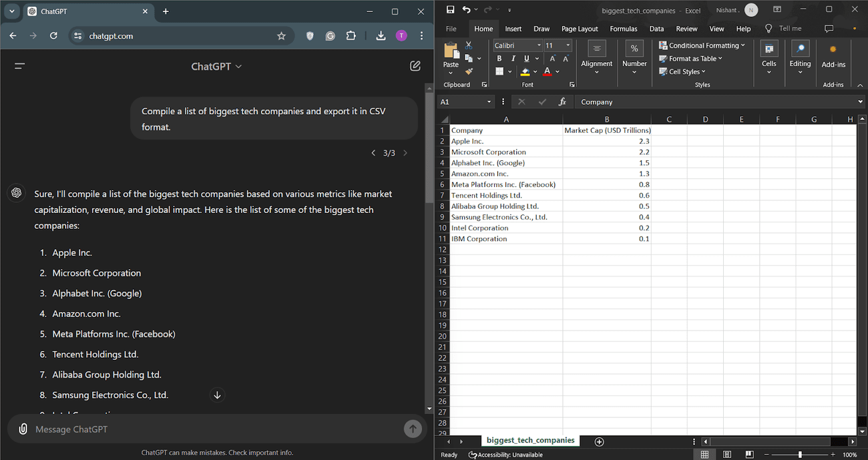Viewport: 868px width, 460px height.
Task: Reload the chatgpt.com page
Action: click(x=53, y=36)
